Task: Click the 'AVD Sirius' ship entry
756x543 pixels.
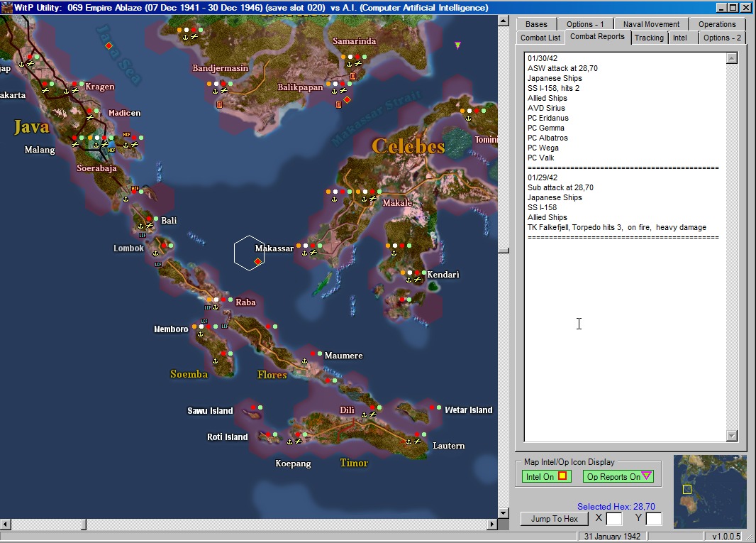Action: 546,108
